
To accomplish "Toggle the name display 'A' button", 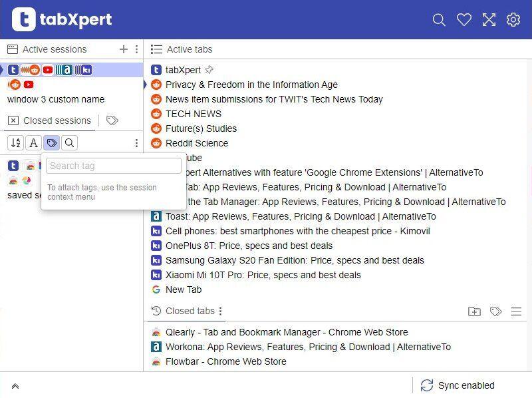I will pos(34,142).
